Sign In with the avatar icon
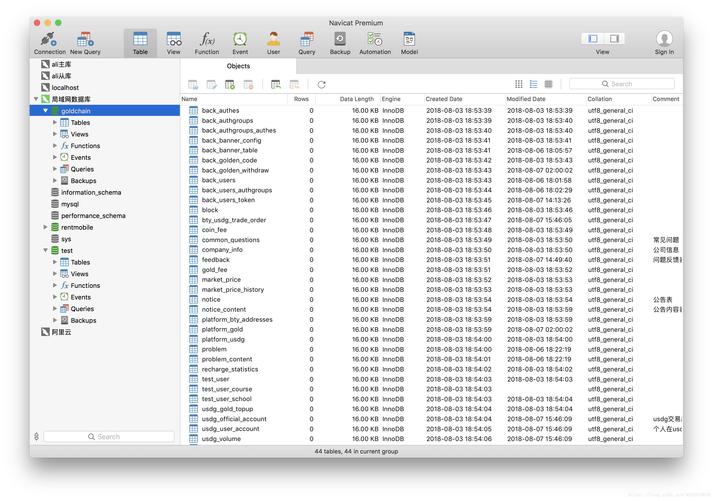713x500 pixels. [664, 44]
